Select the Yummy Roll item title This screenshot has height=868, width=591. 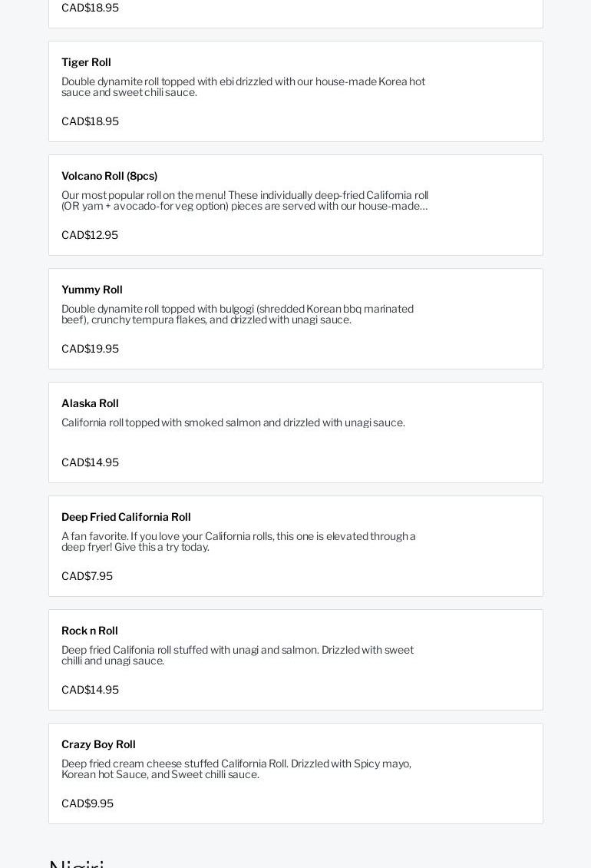coord(92,290)
